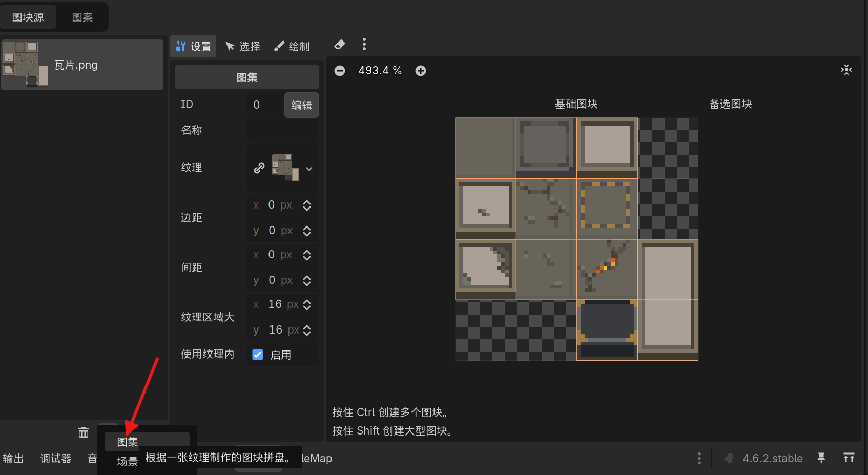The height and width of the screenshot is (475, 868).
Task: Select the dark navy bed tile in the atlas
Action: point(607,330)
